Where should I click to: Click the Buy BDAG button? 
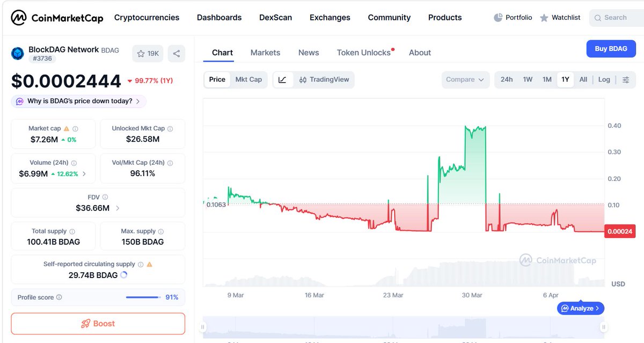coord(611,49)
